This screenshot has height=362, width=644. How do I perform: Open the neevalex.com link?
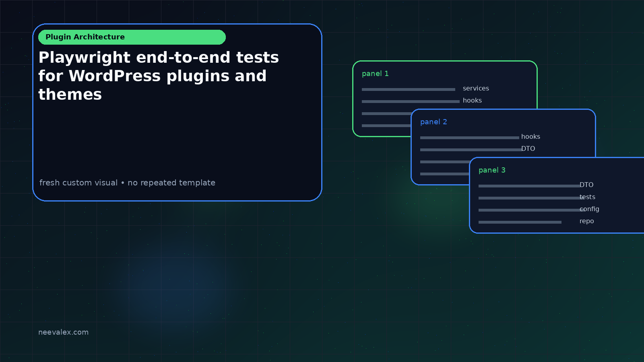point(63,332)
